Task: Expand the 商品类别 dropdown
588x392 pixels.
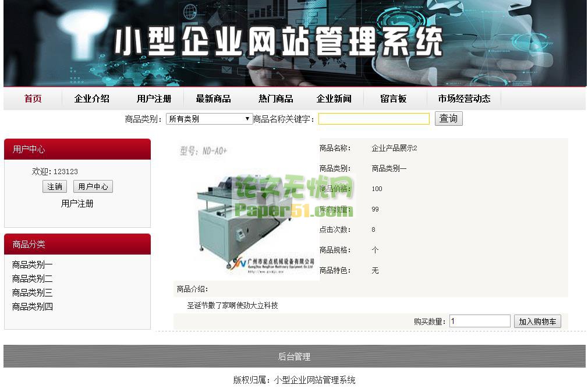Action: tap(209, 119)
